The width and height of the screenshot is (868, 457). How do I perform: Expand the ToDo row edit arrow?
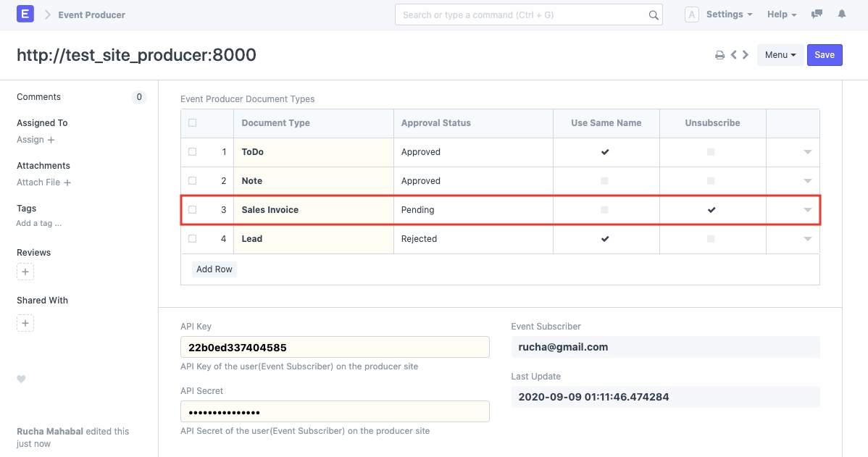click(x=807, y=152)
